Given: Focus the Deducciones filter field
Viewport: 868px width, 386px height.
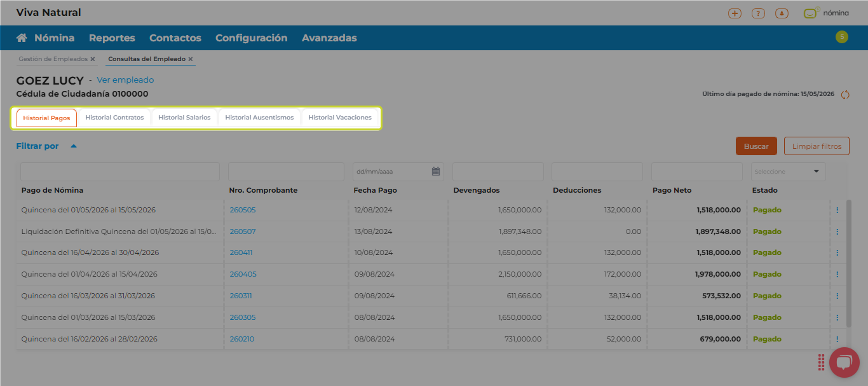Looking at the screenshot, I should click(x=597, y=172).
